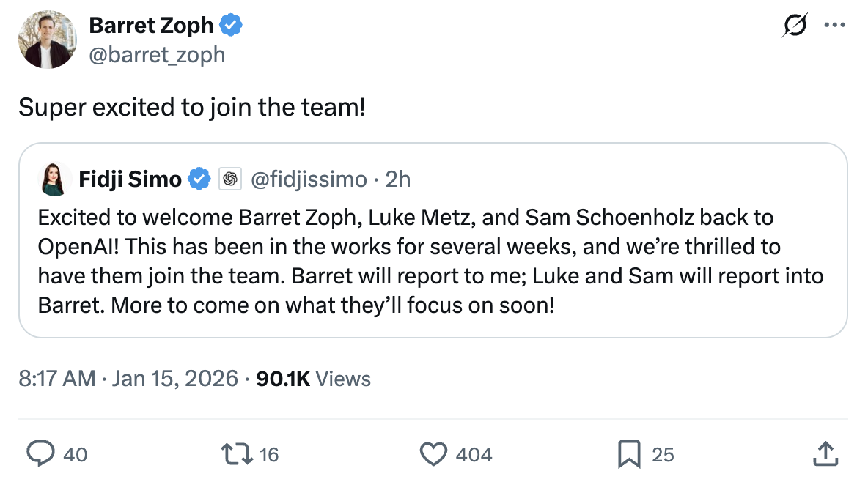
Task: Open the quoted post about OpenAI welcome
Action: tap(433, 260)
